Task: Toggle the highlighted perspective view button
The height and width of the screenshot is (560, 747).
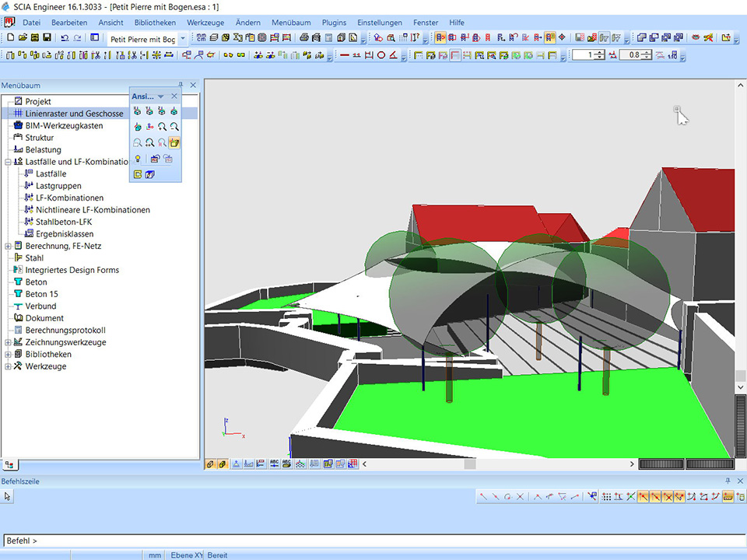Action: click(x=174, y=143)
